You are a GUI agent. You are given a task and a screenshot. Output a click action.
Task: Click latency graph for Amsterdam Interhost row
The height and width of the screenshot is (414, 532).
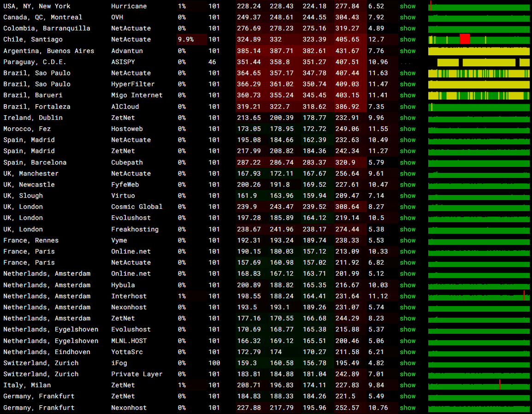pos(479,296)
